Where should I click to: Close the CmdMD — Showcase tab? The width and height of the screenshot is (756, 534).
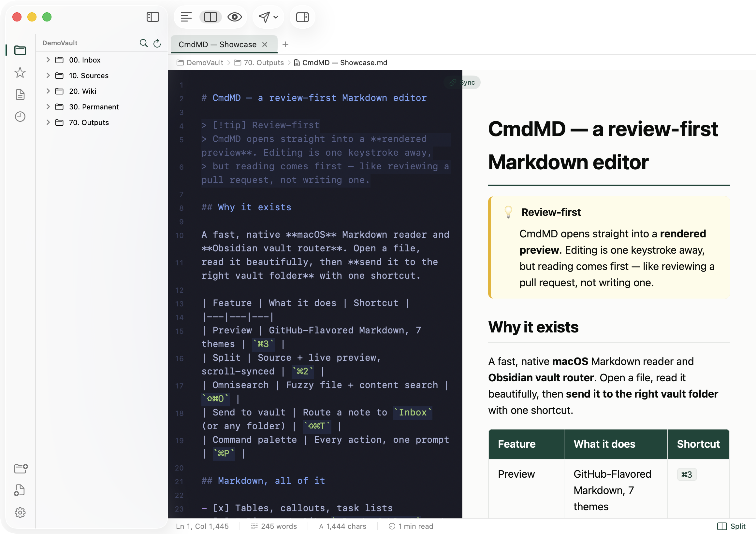click(265, 44)
